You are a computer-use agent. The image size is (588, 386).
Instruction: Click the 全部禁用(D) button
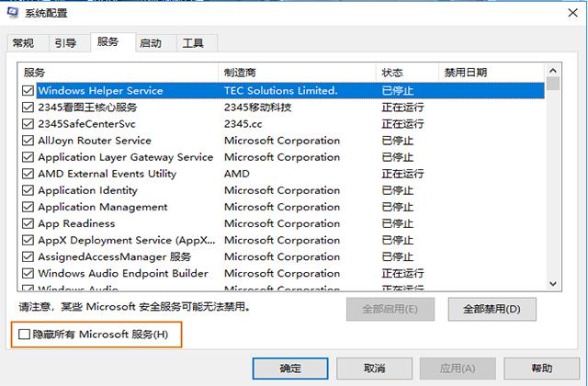[491, 309]
